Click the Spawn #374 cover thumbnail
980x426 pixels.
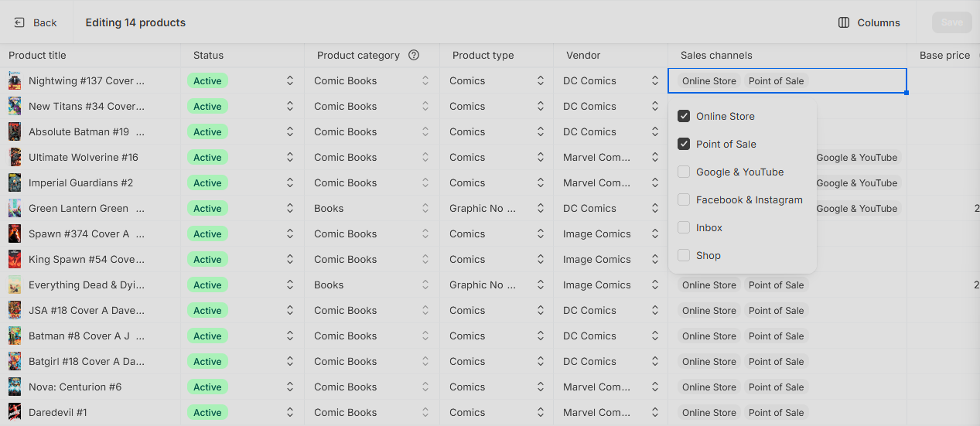[x=15, y=233]
